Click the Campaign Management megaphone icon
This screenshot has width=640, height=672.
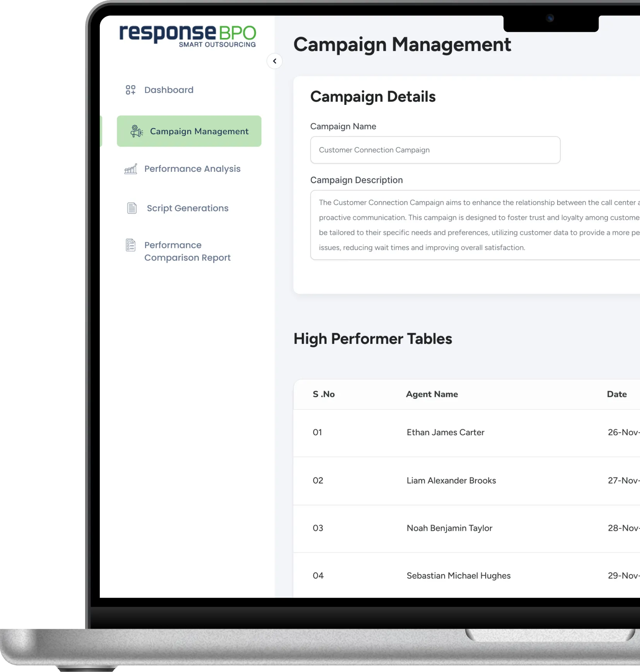(x=136, y=131)
